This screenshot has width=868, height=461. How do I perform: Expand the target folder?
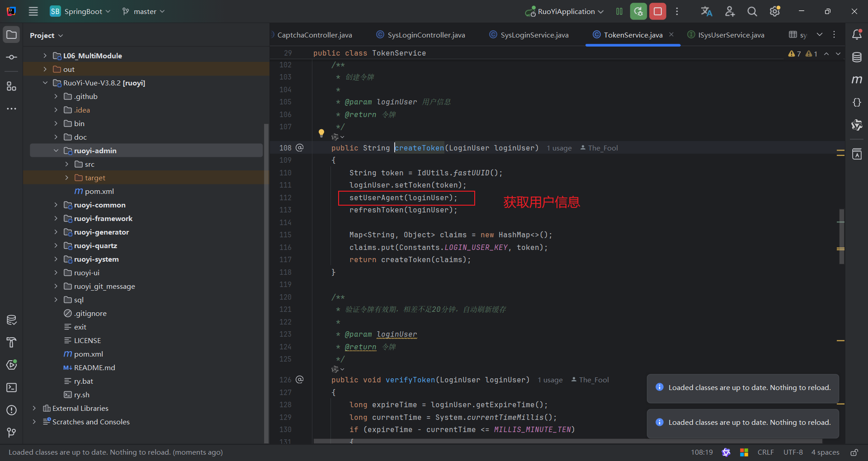(x=66, y=178)
